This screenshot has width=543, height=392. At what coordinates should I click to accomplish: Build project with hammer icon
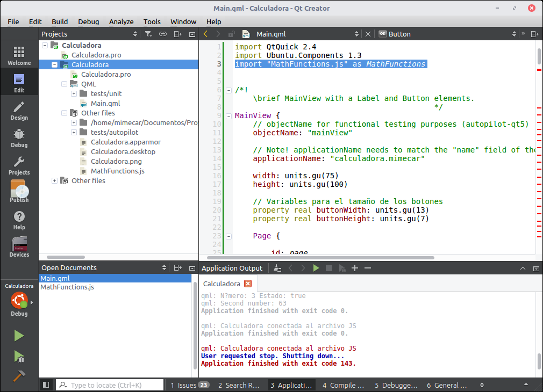point(19,376)
